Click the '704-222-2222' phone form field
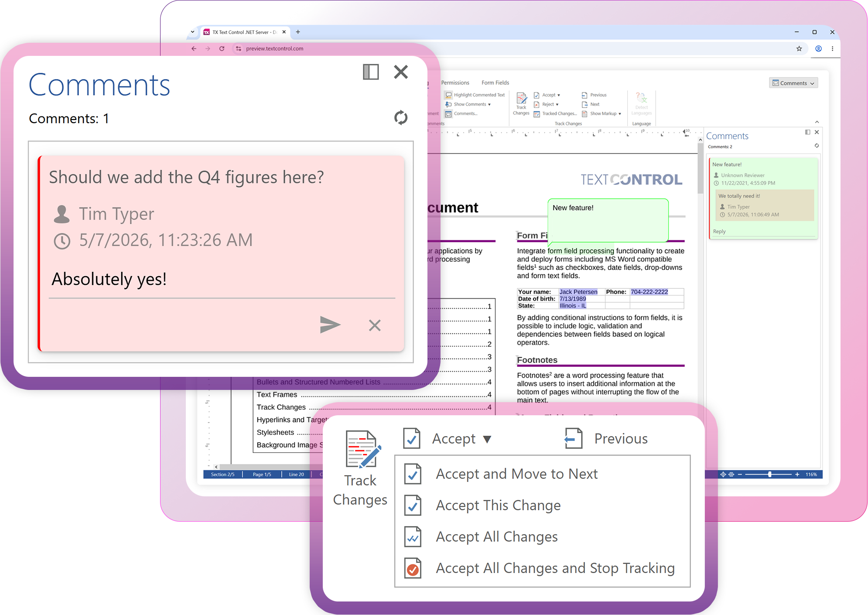868x615 pixels. 649,292
